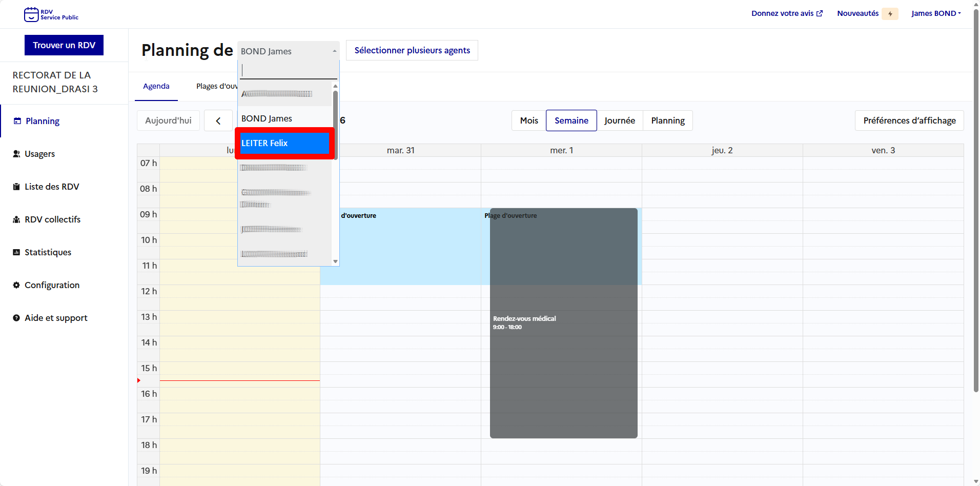Click the Configuration gear icon

click(16, 285)
